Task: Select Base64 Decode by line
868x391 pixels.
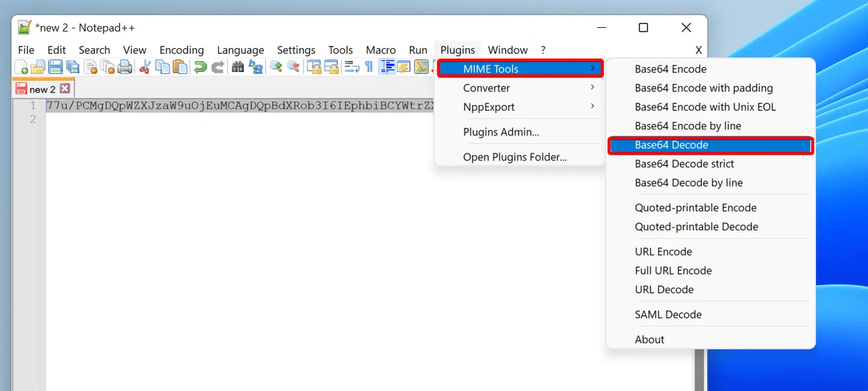Action: 711,183
